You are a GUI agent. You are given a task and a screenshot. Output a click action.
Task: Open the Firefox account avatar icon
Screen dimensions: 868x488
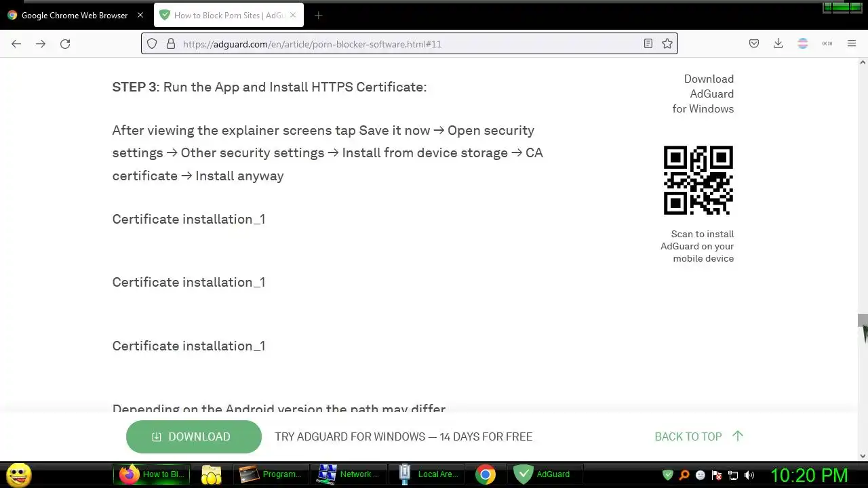tap(803, 43)
